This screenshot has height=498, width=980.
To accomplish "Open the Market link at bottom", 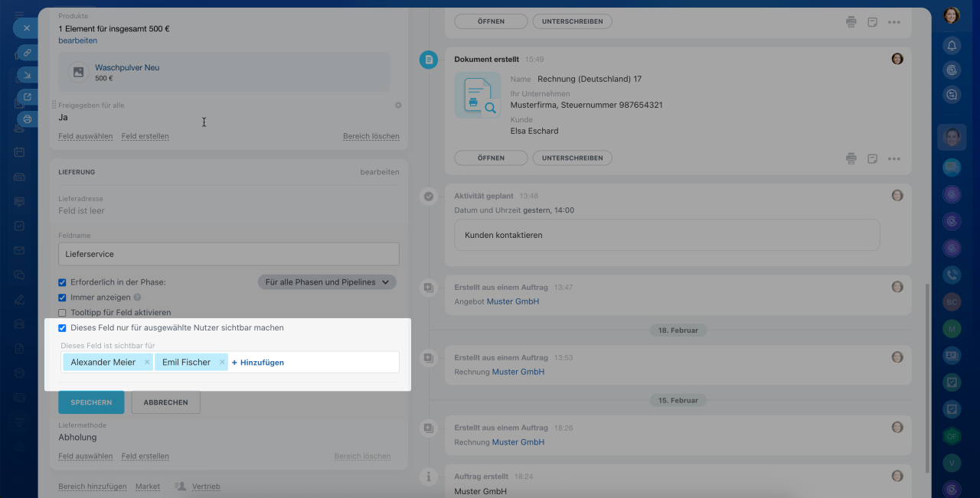I will coord(148,487).
